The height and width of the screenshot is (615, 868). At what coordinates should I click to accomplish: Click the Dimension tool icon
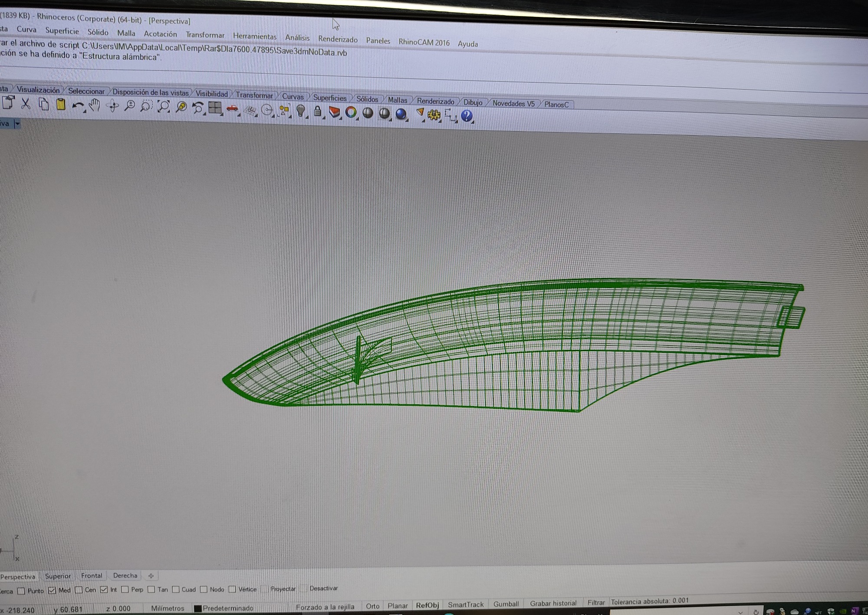450,115
